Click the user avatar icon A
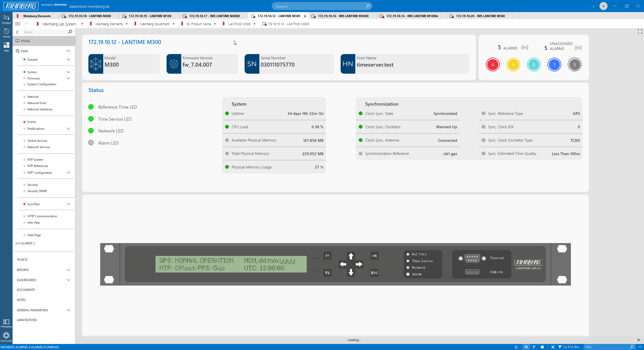The width and height of the screenshot is (644, 350). click(x=603, y=6)
